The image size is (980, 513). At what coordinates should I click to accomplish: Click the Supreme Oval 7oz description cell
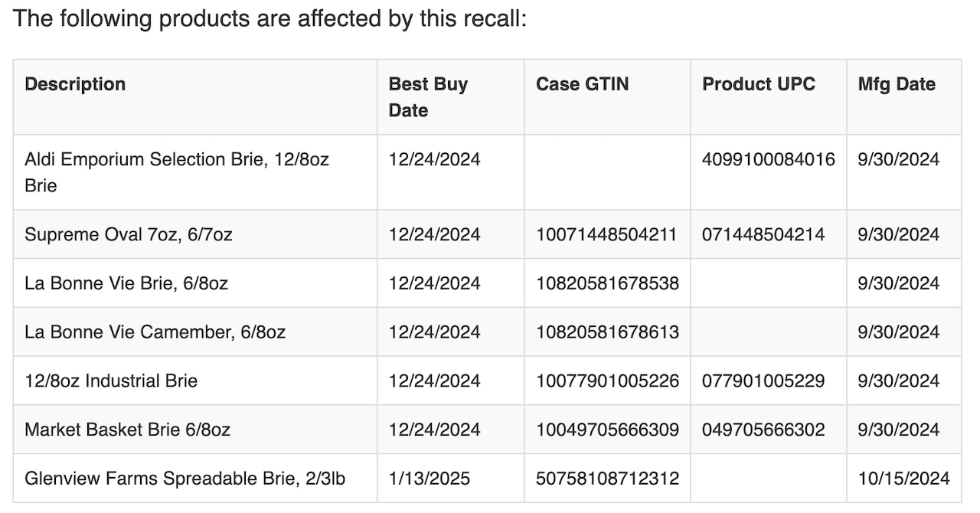point(128,234)
